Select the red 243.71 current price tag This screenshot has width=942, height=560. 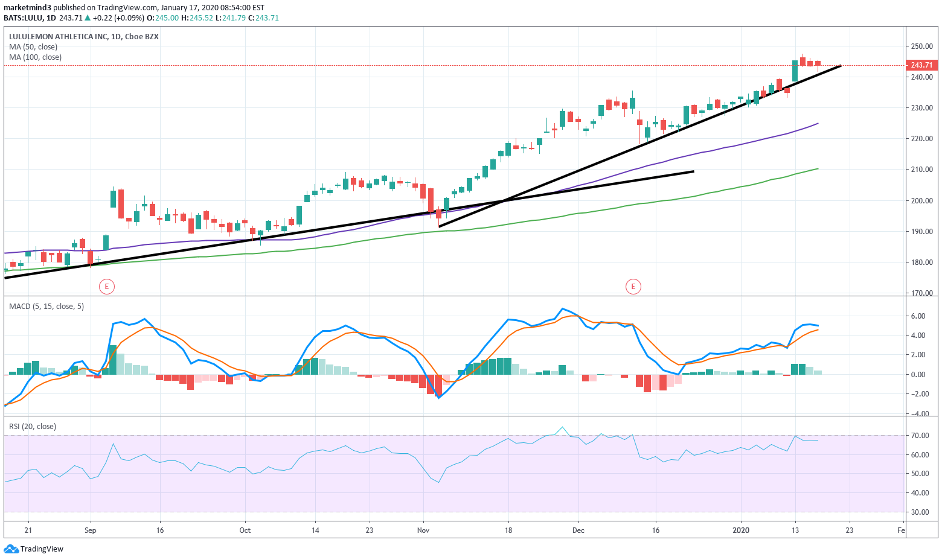[921, 65]
